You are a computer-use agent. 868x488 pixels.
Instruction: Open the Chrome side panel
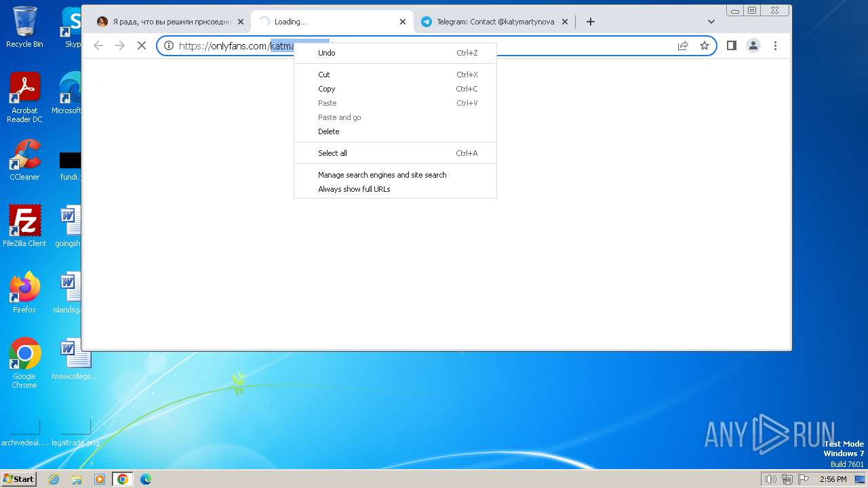(x=732, y=45)
